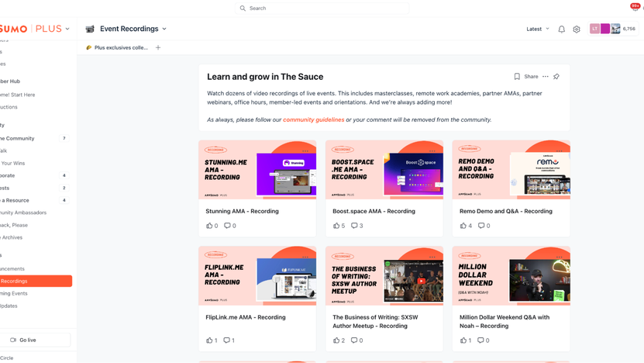644x363 pixels.
Task: Open the Latest sort dropdown
Action: [x=538, y=29]
